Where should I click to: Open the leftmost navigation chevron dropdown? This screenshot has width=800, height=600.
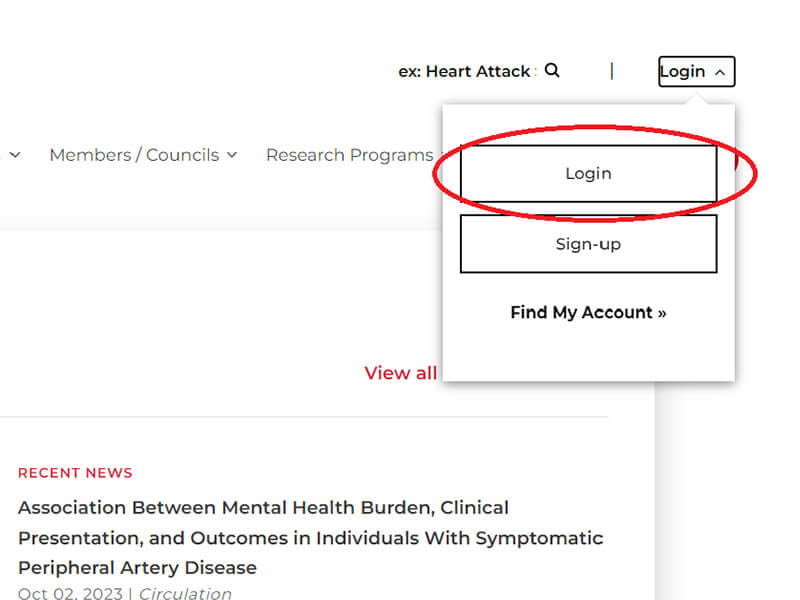pyautogui.click(x=14, y=155)
